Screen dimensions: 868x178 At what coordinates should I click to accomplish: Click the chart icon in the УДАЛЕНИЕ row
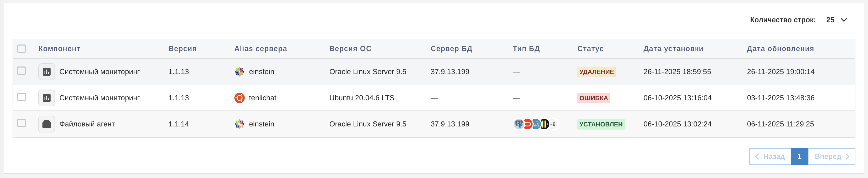46,72
